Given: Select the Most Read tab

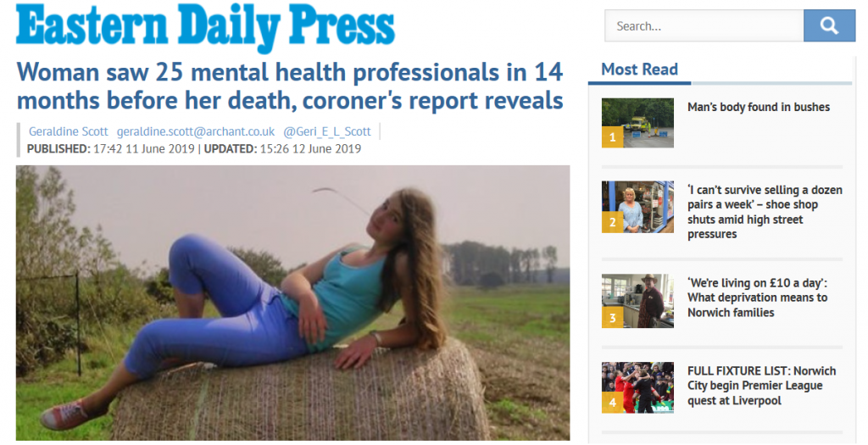Looking at the screenshot, I should (639, 70).
